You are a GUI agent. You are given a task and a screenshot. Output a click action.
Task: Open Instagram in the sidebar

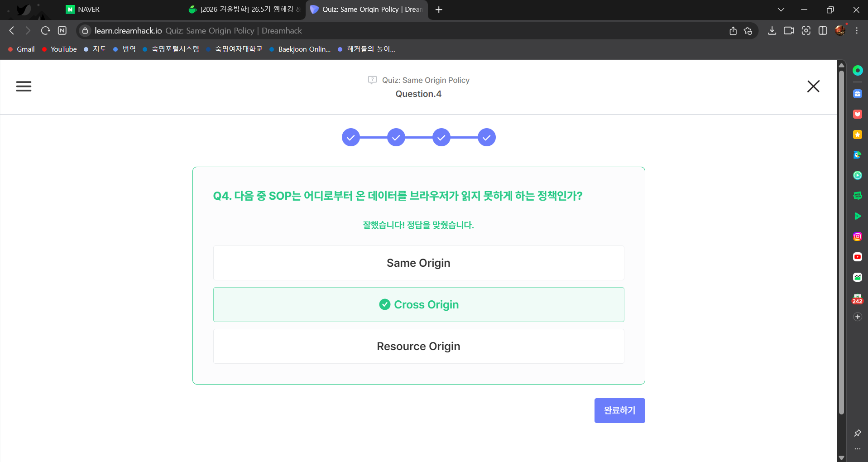(x=857, y=236)
